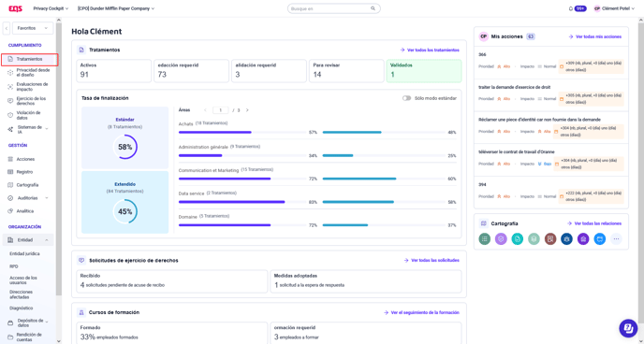Click the EQS logo
Screen dimensions: 644x344
[x=15, y=8]
